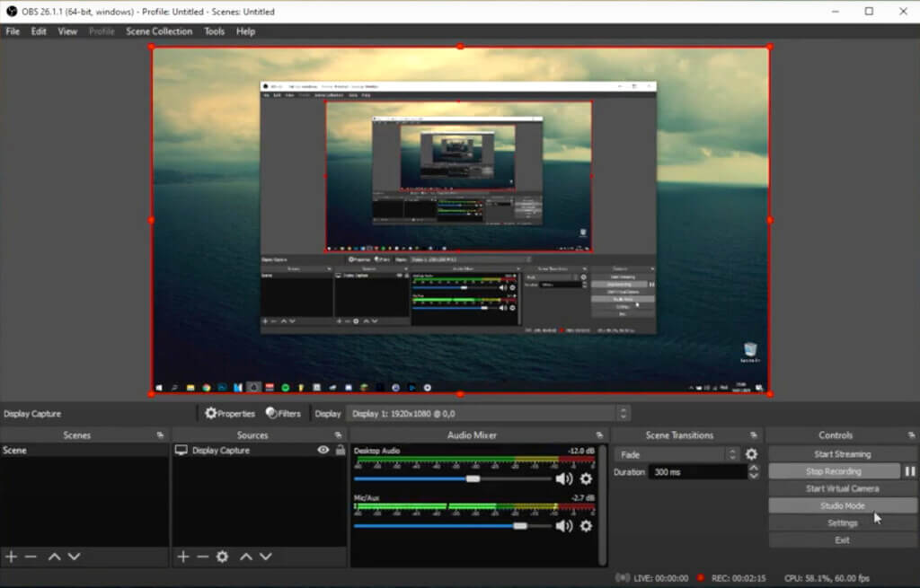Click the Duration 300 ms field
Viewport: 920px width, 588px height.
697,472
